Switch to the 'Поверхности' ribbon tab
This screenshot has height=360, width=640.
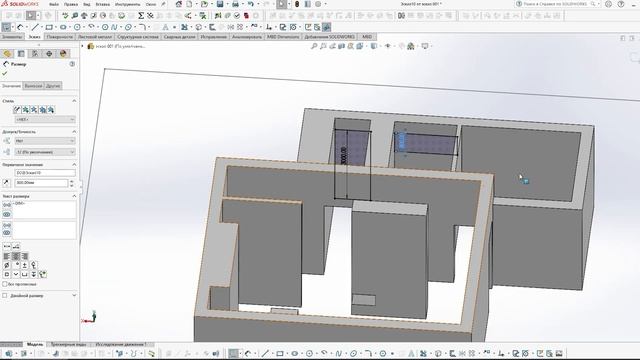point(60,37)
